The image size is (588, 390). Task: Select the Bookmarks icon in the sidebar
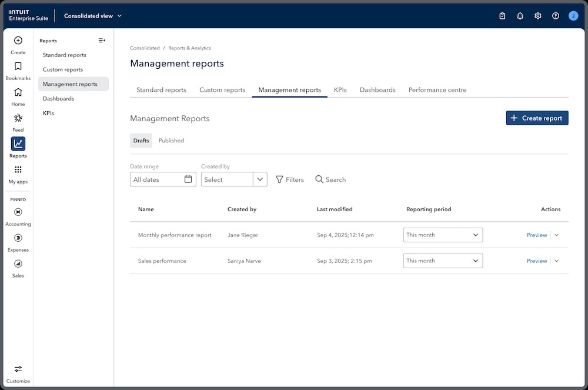[18, 69]
